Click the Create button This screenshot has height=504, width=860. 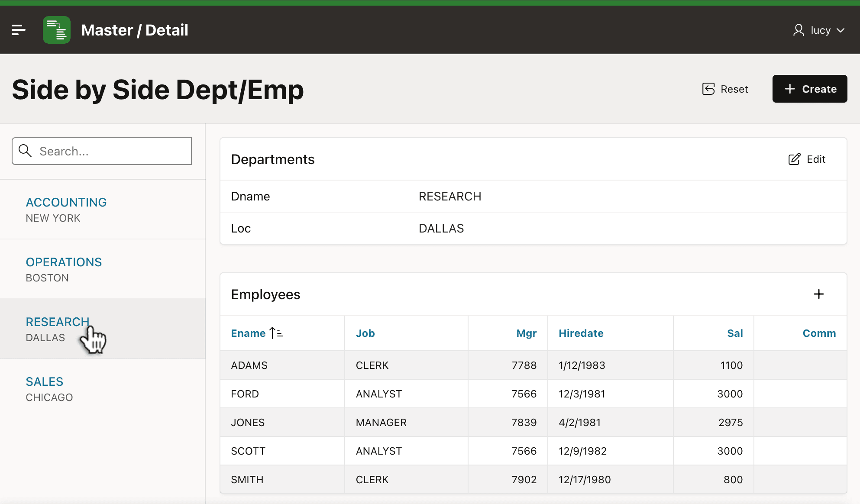(810, 89)
